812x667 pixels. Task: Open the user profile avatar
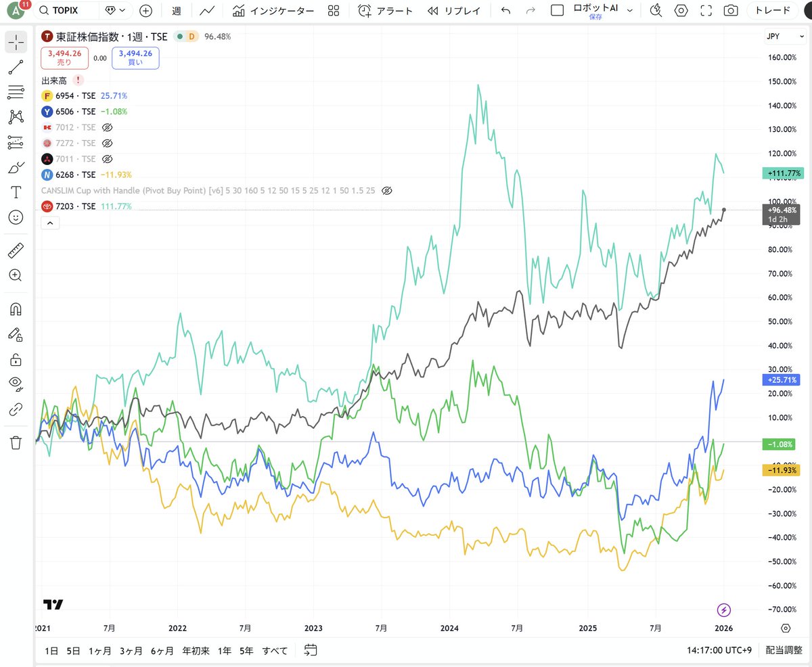(x=14, y=11)
